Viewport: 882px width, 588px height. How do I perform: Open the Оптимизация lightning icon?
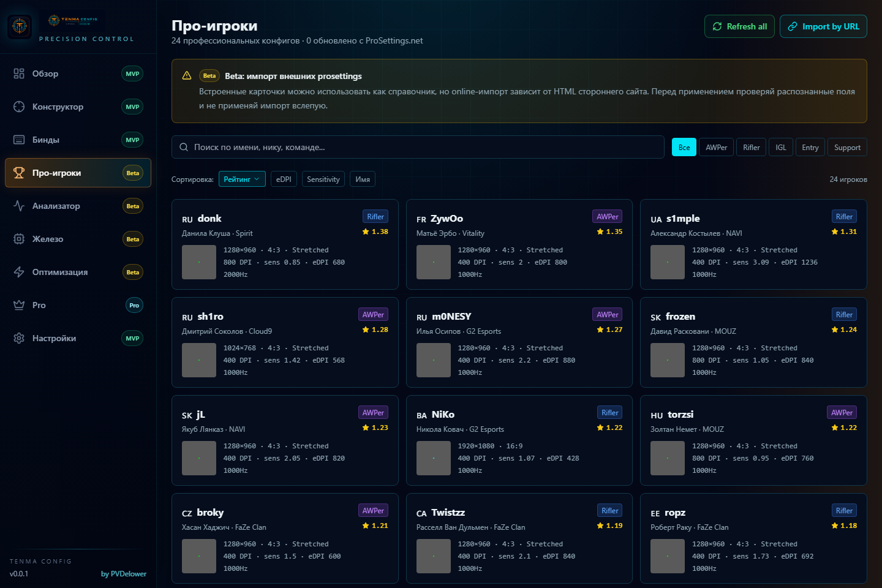[19, 272]
